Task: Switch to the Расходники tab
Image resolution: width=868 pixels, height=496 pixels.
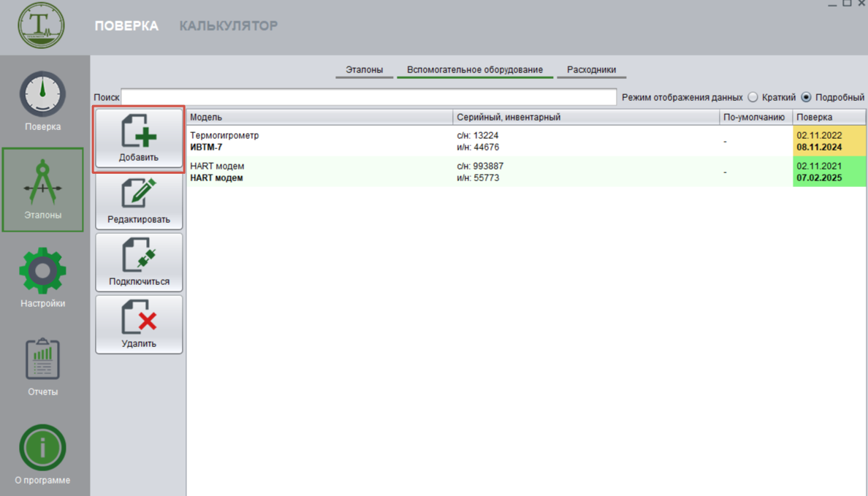Action: [x=591, y=70]
